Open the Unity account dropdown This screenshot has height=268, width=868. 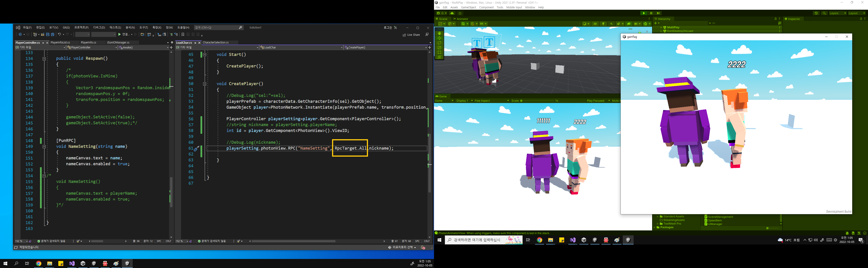(441, 13)
